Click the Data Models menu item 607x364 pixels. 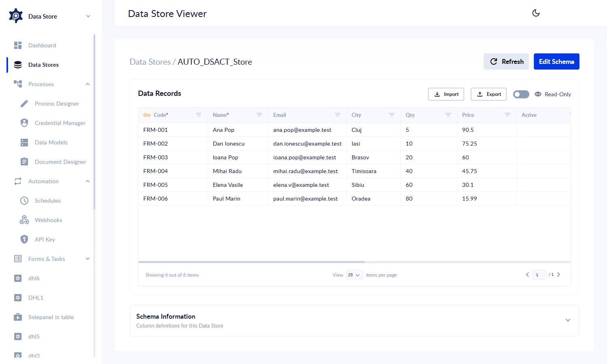[51, 142]
